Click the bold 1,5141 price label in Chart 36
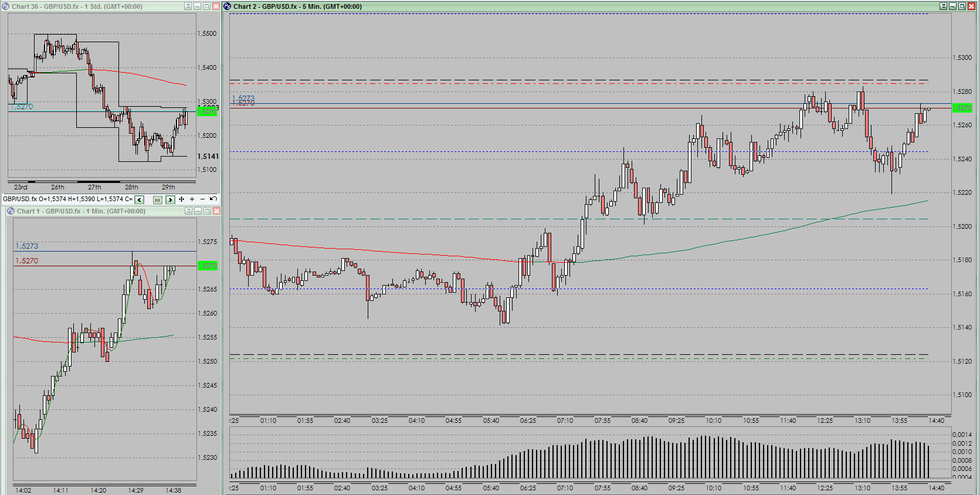This screenshot has height=495, width=980. [x=208, y=157]
